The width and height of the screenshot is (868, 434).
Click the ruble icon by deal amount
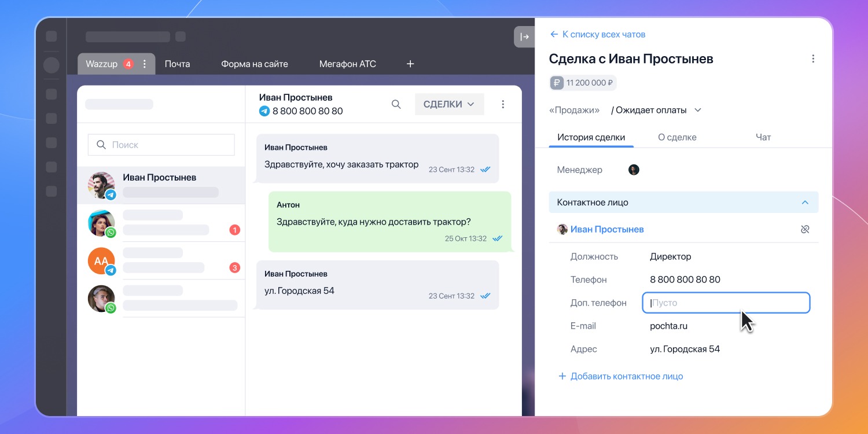(x=557, y=83)
